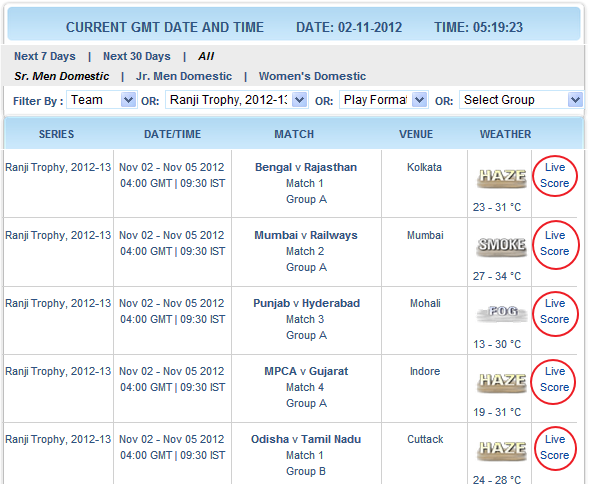Open Live Score for Mumbai v Railways
The height and width of the screenshot is (484, 589).
coord(555,244)
